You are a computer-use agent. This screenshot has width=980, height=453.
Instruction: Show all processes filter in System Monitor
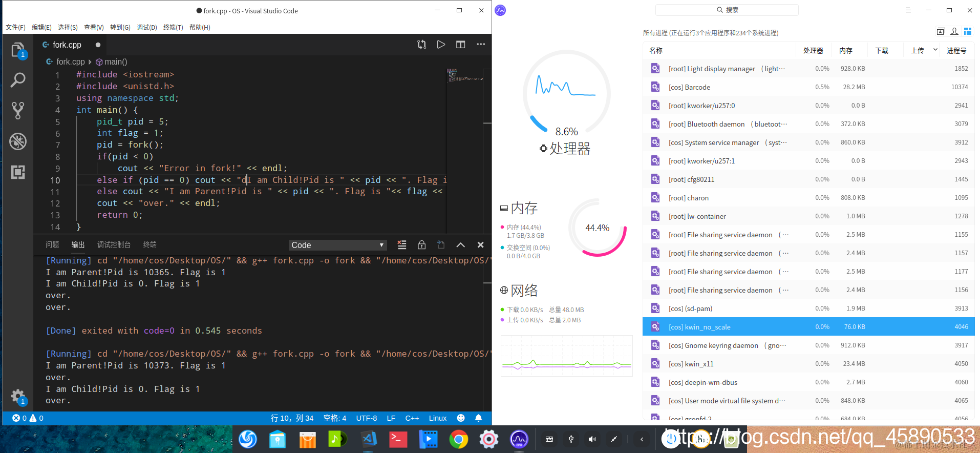968,32
